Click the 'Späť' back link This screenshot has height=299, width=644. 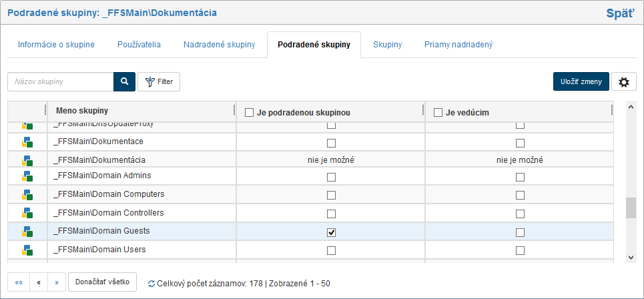point(620,13)
